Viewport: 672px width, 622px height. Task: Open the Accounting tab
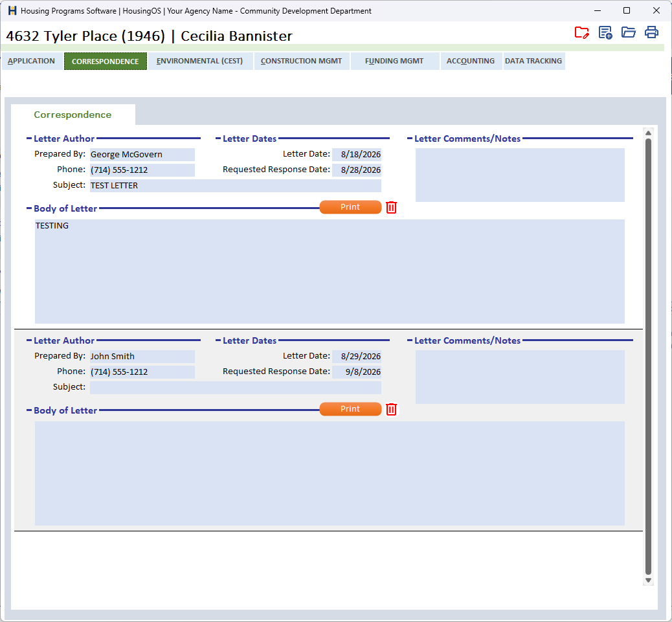(x=471, y=61)
